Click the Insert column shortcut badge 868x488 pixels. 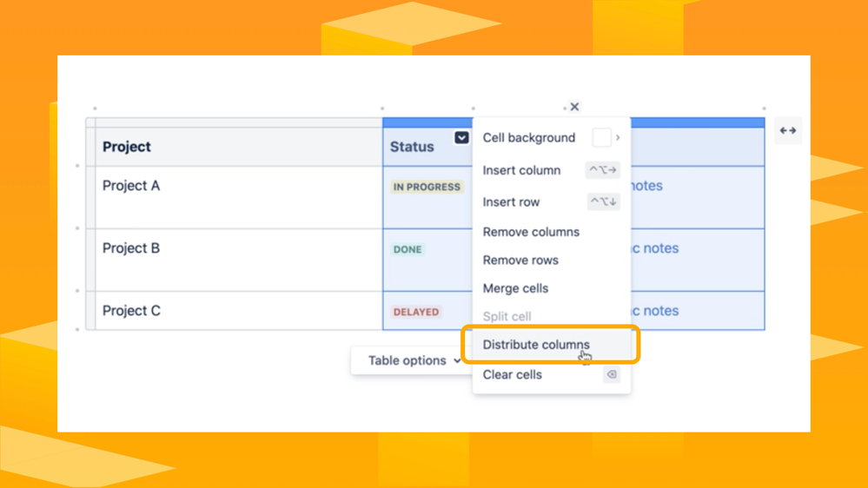click(x=602, y=170)
